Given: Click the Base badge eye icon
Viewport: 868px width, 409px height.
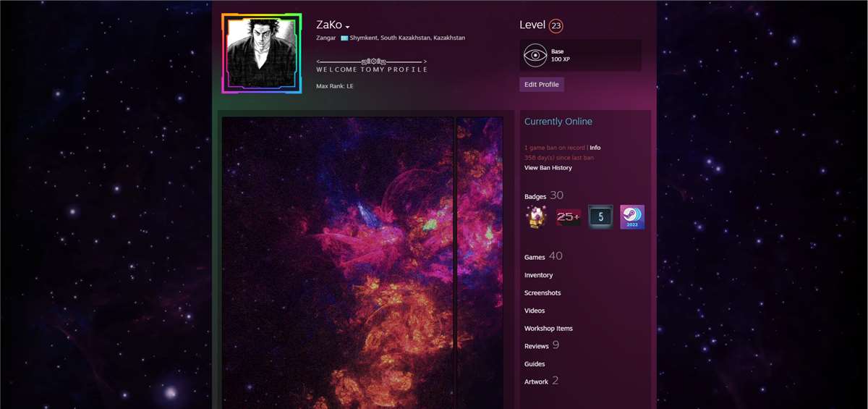Looking at the screenshot, I should click(535, 56).
